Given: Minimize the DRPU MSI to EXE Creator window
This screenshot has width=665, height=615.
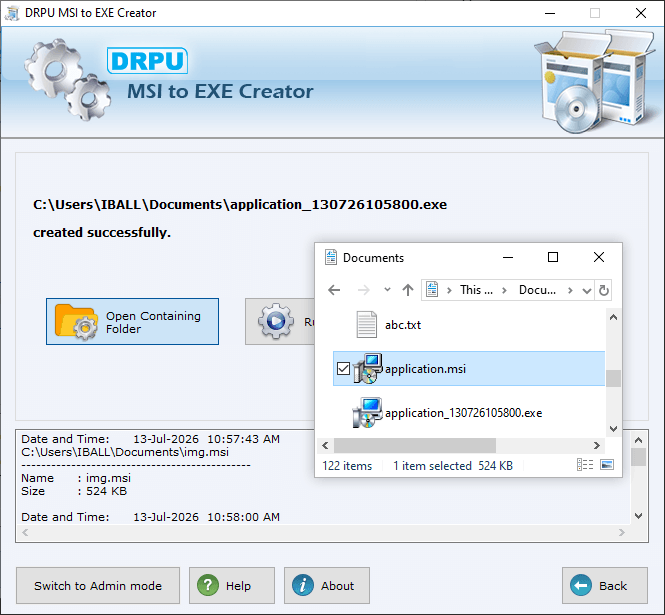Looking at the screenshot, I should [x=550, y=13].
